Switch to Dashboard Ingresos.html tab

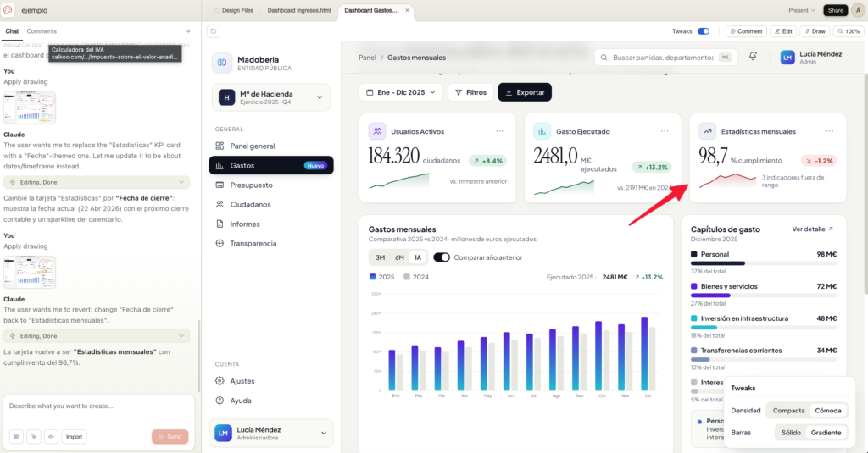tap(298, 10)
